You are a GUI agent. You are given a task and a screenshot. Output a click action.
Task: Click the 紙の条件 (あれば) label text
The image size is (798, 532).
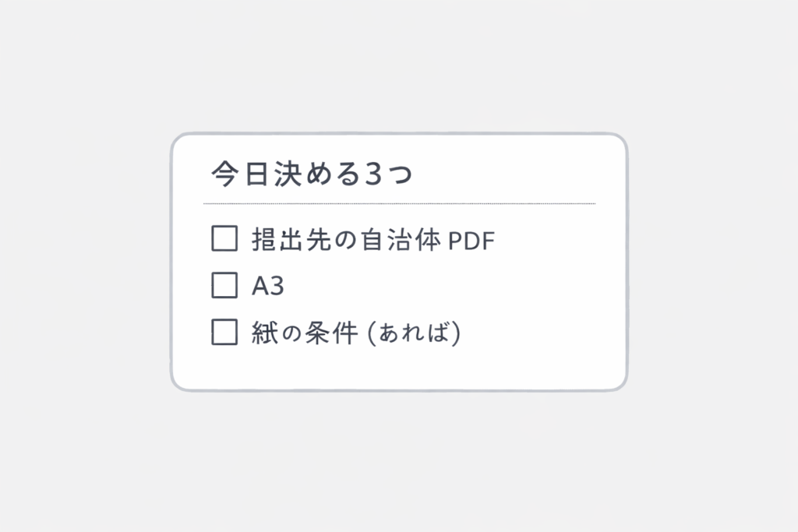(356, 333)
